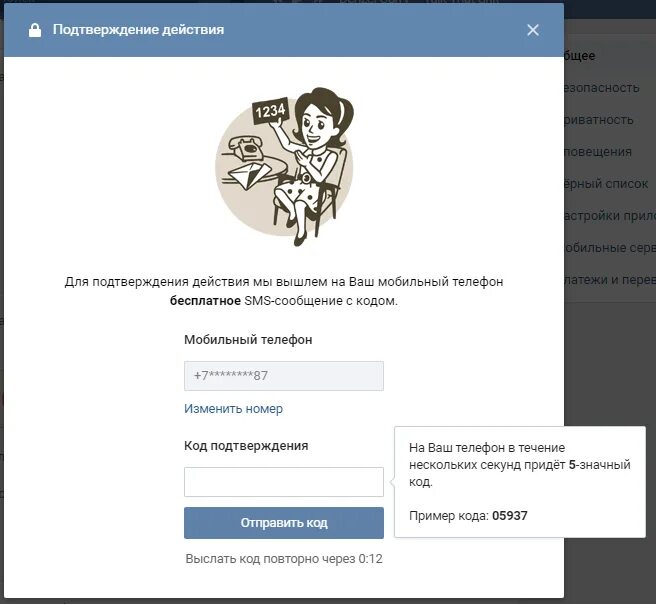Image resolution: width=656 pixels, height=604 pixels.
Task: Click the envelope in the illustration
Action: point(249,174)
